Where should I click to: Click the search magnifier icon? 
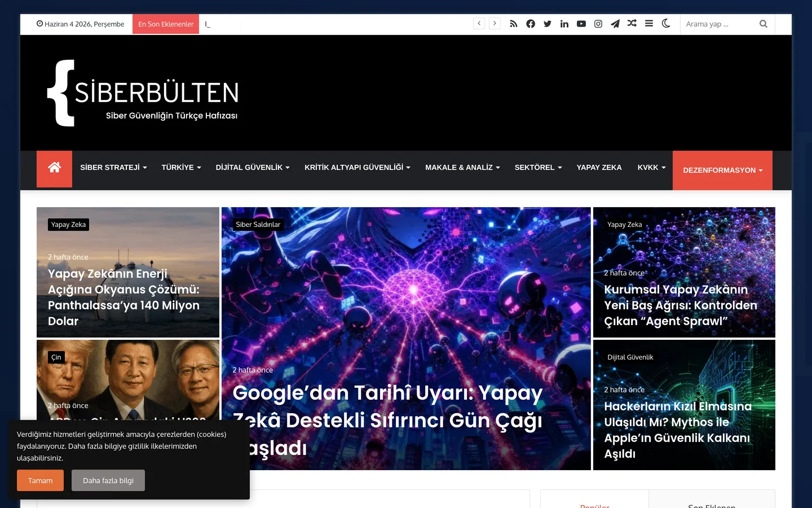pos(764,24)
